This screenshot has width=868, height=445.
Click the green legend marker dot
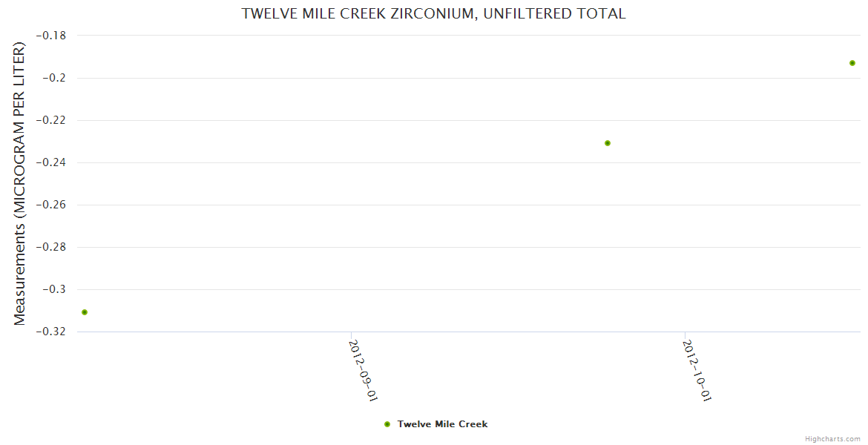(387, 424)
